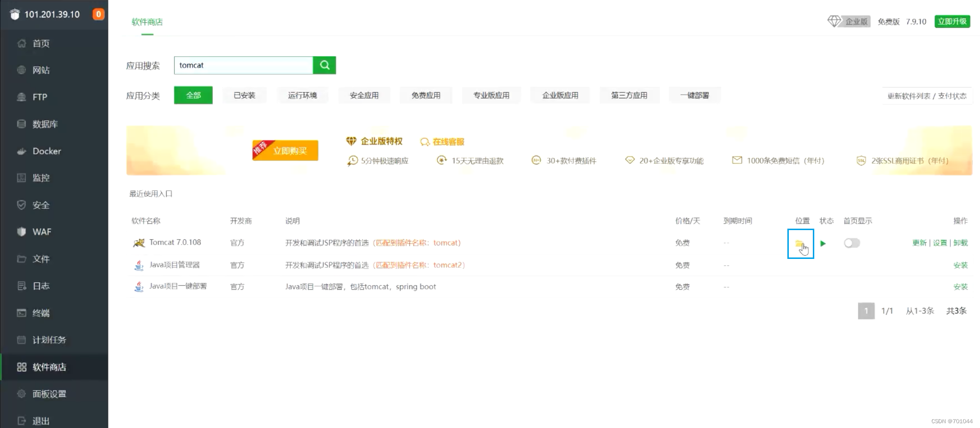This screenshot has width=980, height=428.
Task: Click the Tomcat 7.0.108 software name
Action: coord(175,243)
